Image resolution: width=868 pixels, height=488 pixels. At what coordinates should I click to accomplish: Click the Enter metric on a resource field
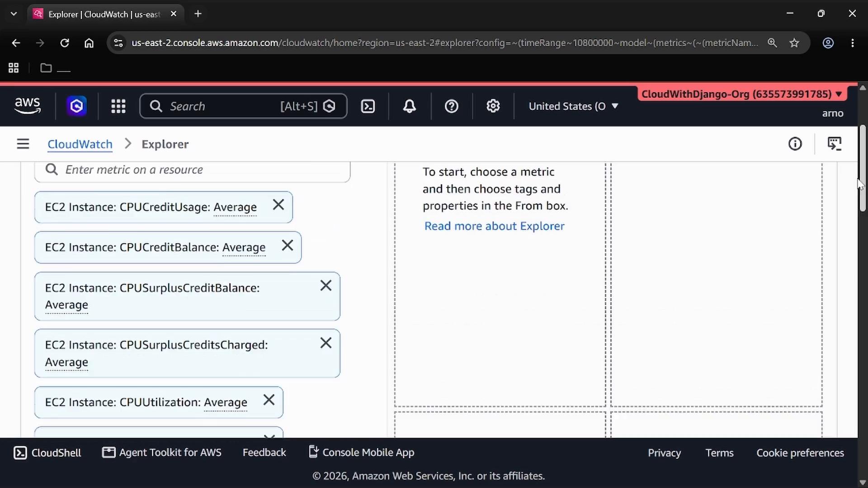192,171
